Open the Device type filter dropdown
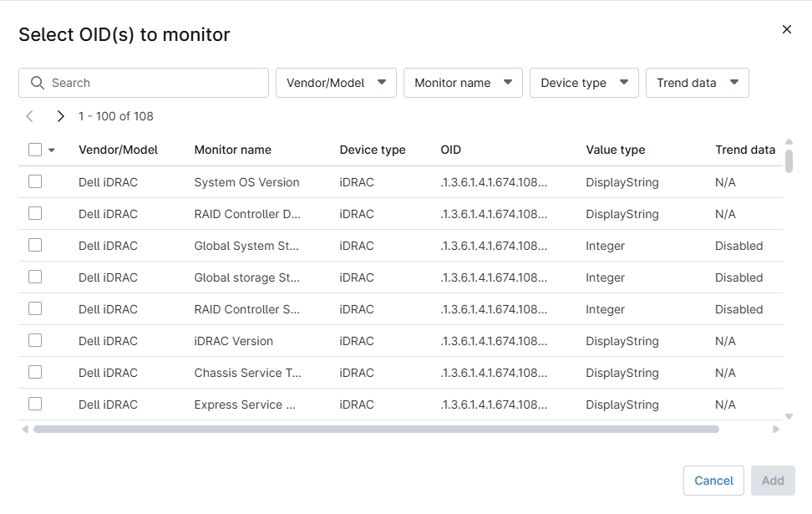 pos(584,83)
